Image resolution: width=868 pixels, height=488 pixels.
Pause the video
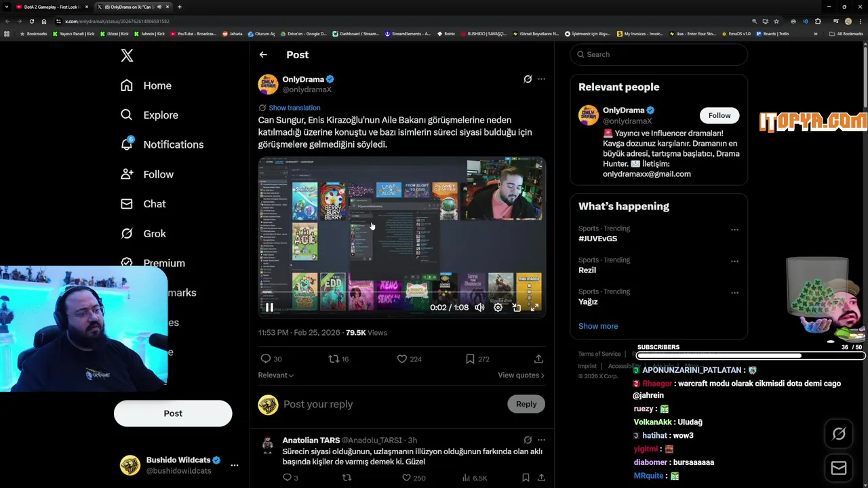coord(269,308)
